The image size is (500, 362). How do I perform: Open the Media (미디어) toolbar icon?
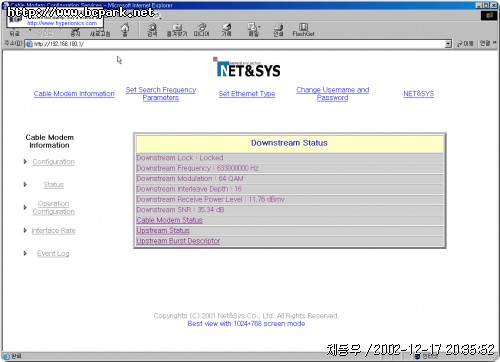202,30
